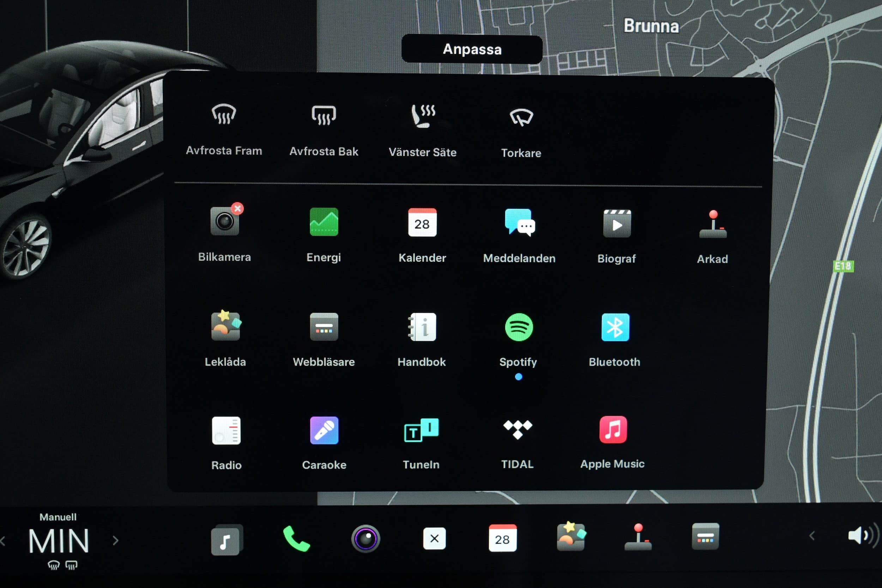Launch the Caraoke app
882x588 pixels.
pyautogui.click(x=324, y=430)
